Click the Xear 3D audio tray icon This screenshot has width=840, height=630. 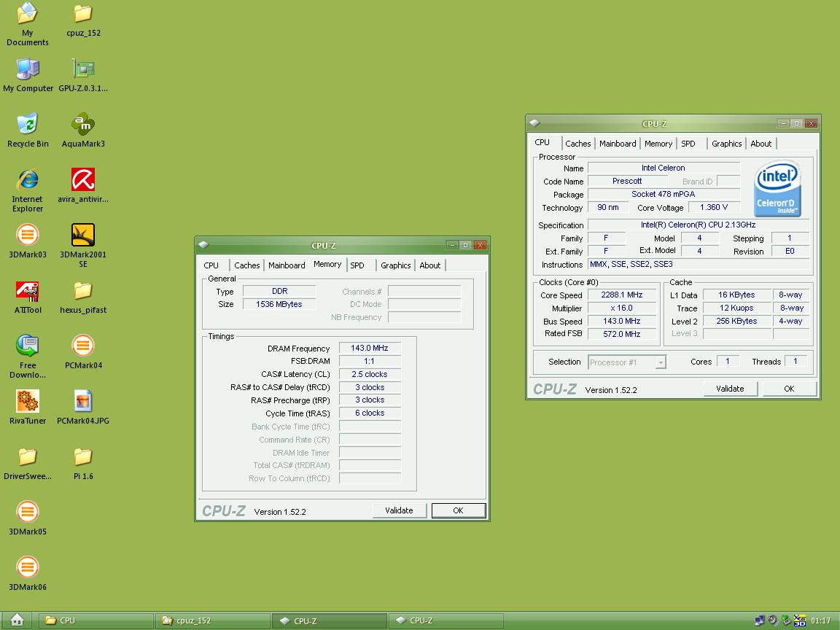(x=799, y=621)
